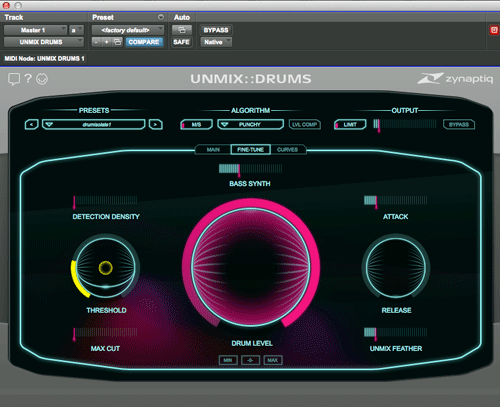Image resolution: width=500 pixels, height=407 pixels.
Task: Click the preset copy settings icon
Action: click(117, 42)
